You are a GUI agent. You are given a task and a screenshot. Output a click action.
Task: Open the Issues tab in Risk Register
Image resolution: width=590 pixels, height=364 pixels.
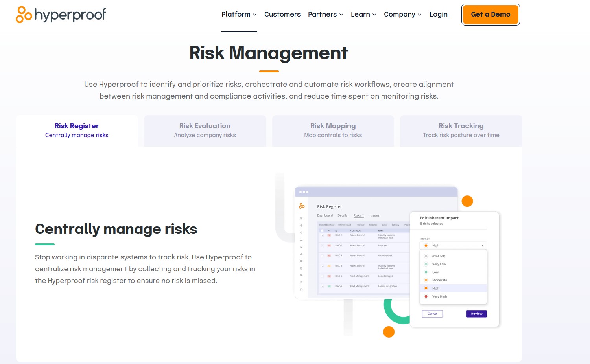pos(374,215)
